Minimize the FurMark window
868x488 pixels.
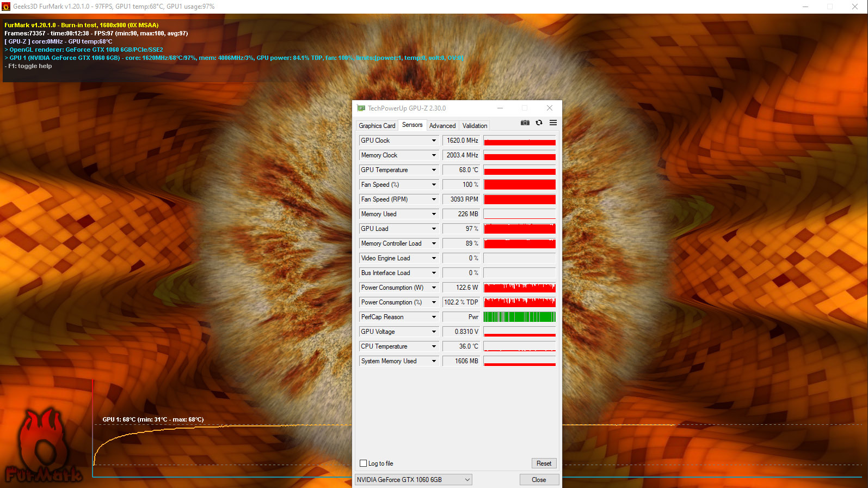click(x=805, y=7)
